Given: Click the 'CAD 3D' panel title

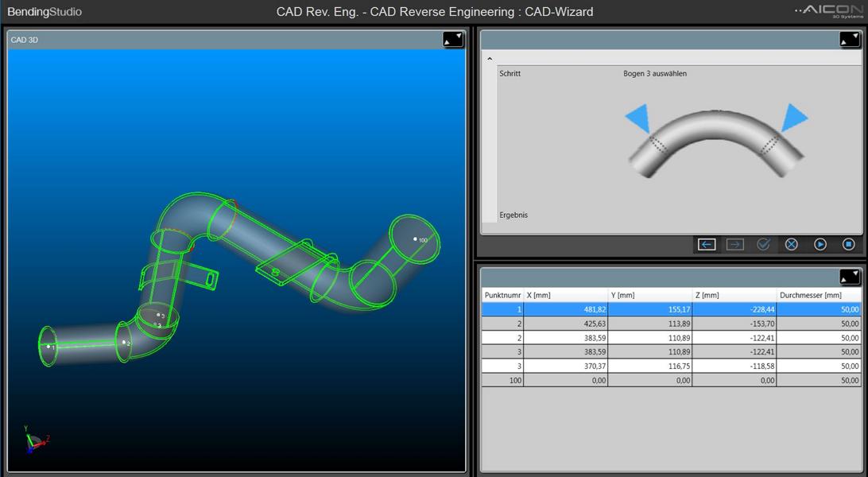Looking at the screenshot, I should [25, 40].
